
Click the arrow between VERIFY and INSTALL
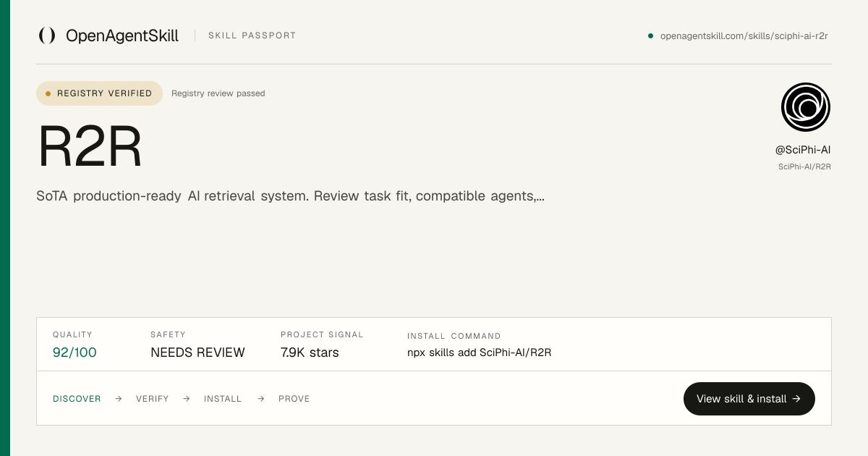(187, 399)
